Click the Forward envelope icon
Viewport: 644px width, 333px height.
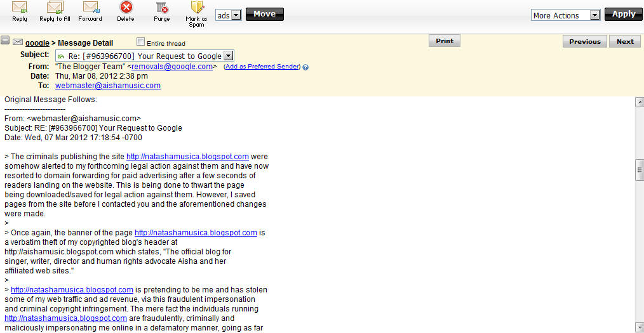pyautogui.click(x=90, y=8)
